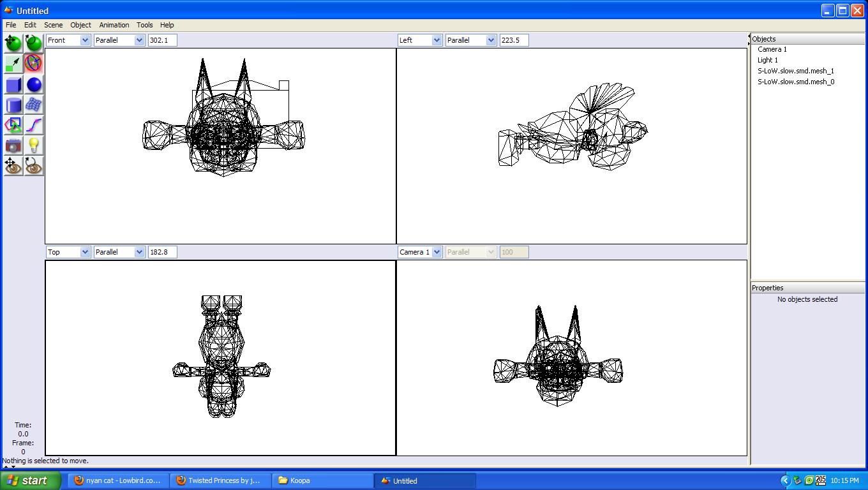This screenshot has width=868, height=490.
Task: Click the 205 counter tray icon
Action: 820,480
